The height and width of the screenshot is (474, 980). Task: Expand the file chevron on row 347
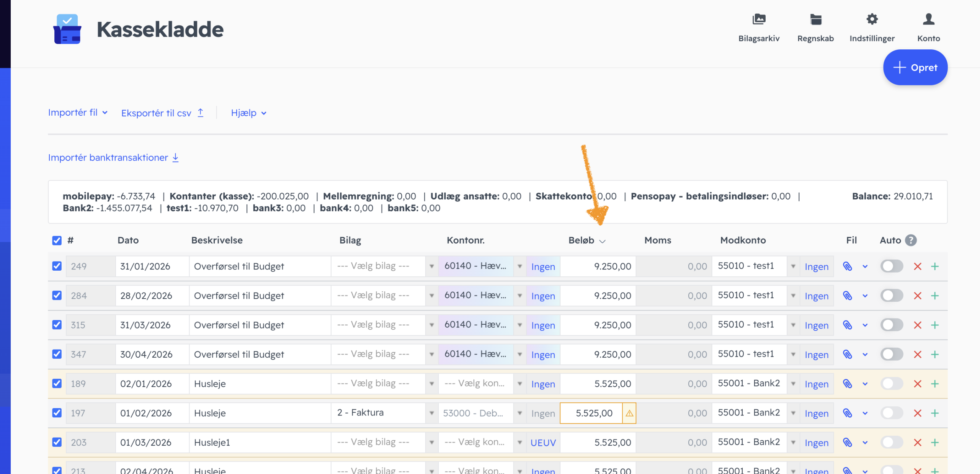tap(865, 355)
